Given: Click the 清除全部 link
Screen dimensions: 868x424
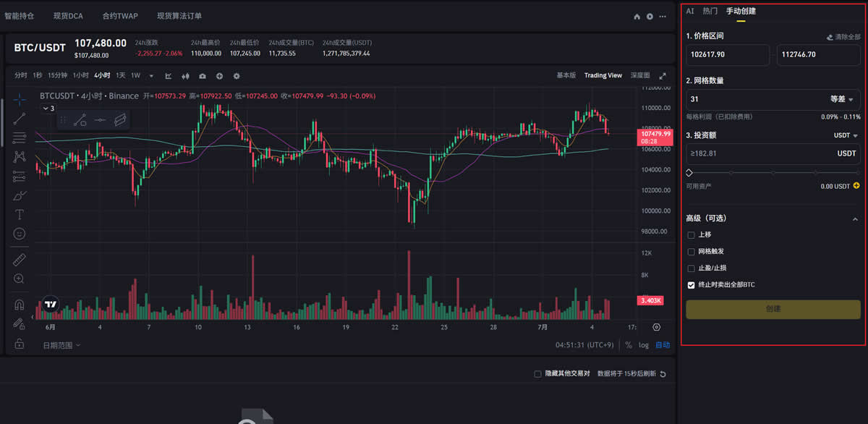Looking at the screenshot, I should point(843,36).
